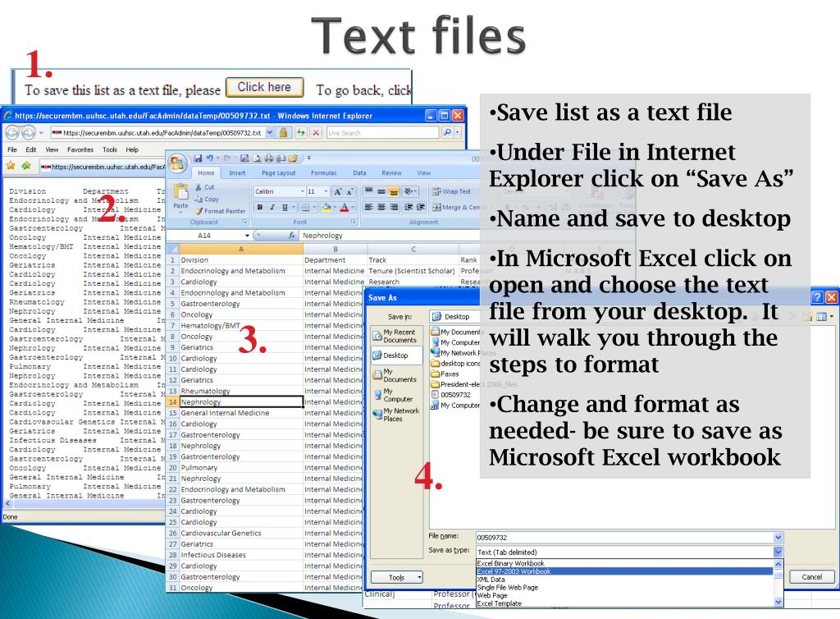Image resolution: width=840 pixels, height=619 pixels.
Task: Click the Stop (red X) icon in Internet Explorer
Action: point(316,132)
